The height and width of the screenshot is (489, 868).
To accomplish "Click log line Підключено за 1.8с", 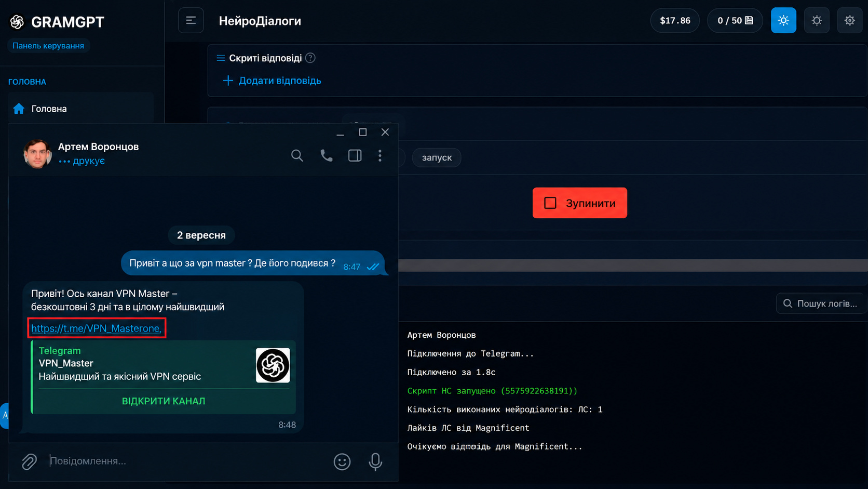I will pos(451,372).
